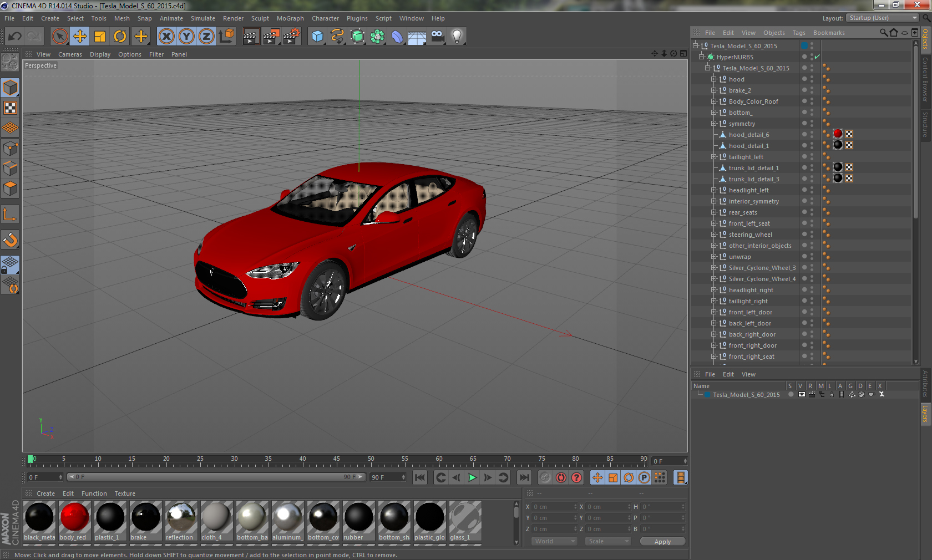The image size is (932, 560).
Task: Toggle X-axis lock icon
Action: (x=166, y=37)
